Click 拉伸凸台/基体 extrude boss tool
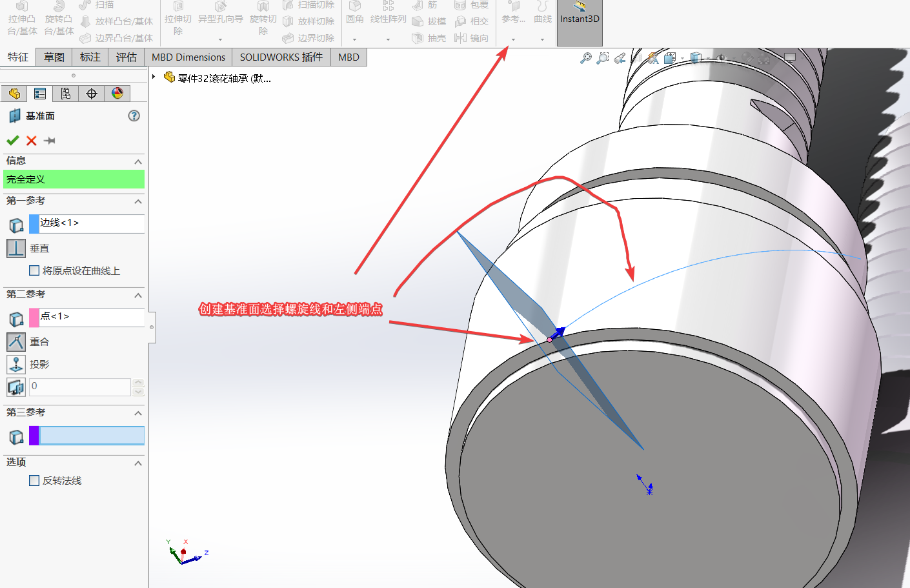910x588 pixels. tap(23, 19)
